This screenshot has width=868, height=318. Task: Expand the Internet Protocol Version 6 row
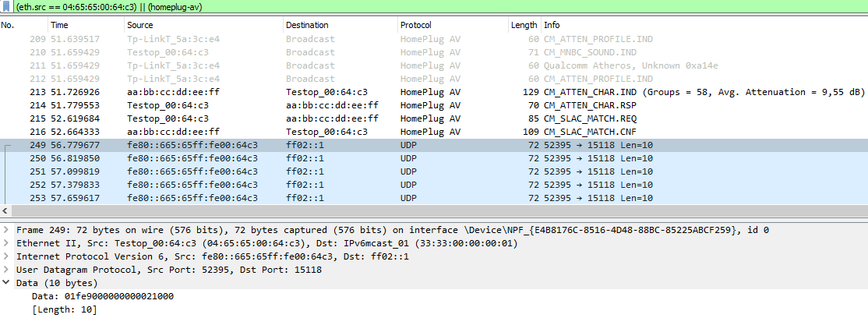coord(5,256)
